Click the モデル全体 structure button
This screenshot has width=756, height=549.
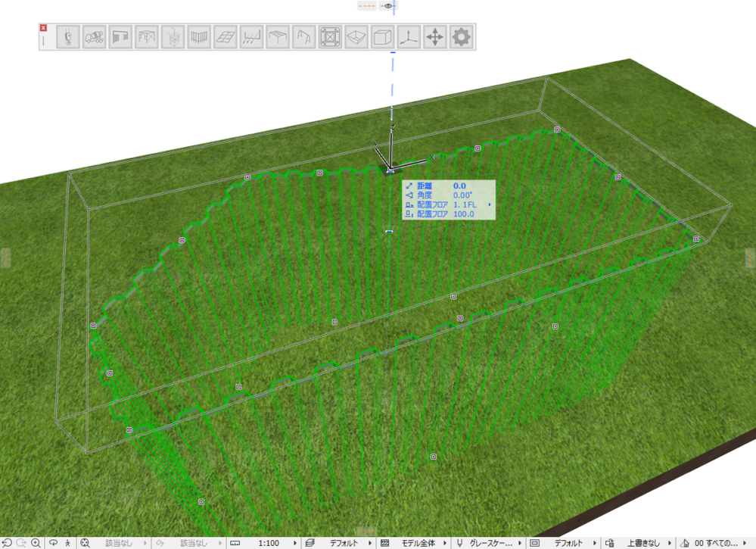[x=418, y=543]
